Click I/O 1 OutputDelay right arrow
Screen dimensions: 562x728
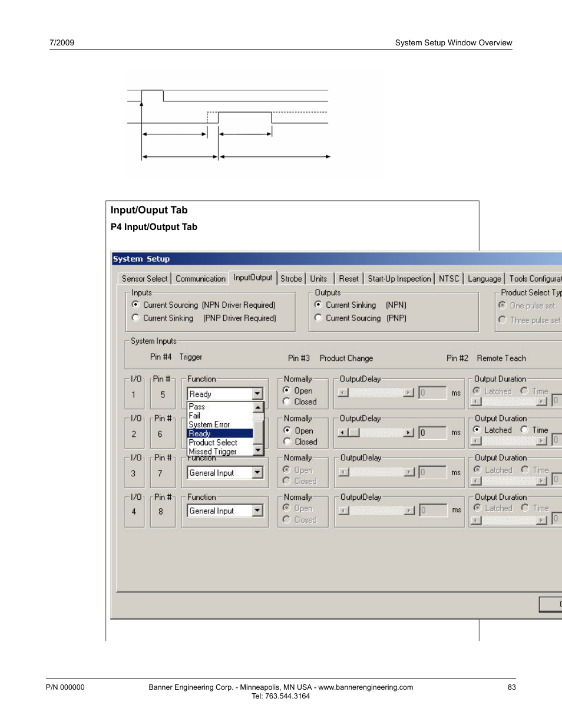409,393
